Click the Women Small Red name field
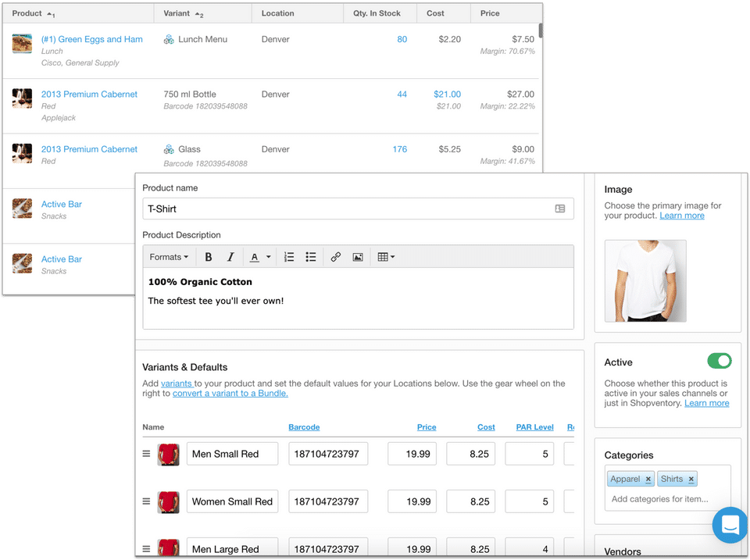This screenshot has height=560, width=750. [232, 501]
